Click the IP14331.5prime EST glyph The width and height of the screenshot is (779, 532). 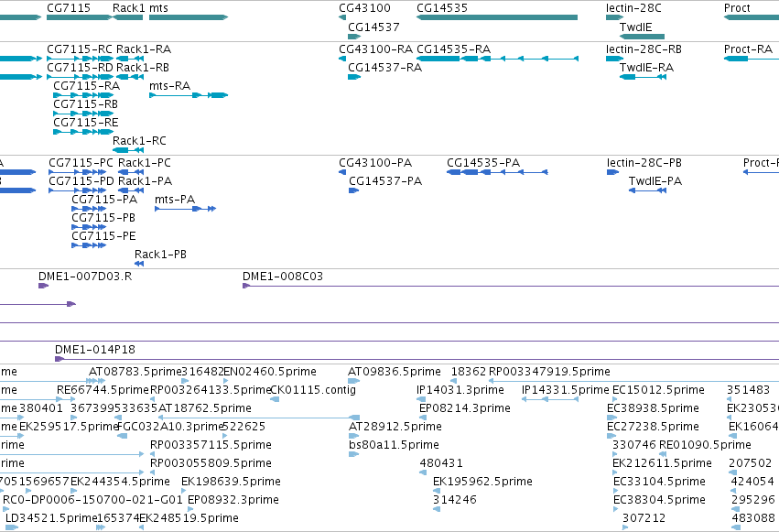(x=550, y=399)
